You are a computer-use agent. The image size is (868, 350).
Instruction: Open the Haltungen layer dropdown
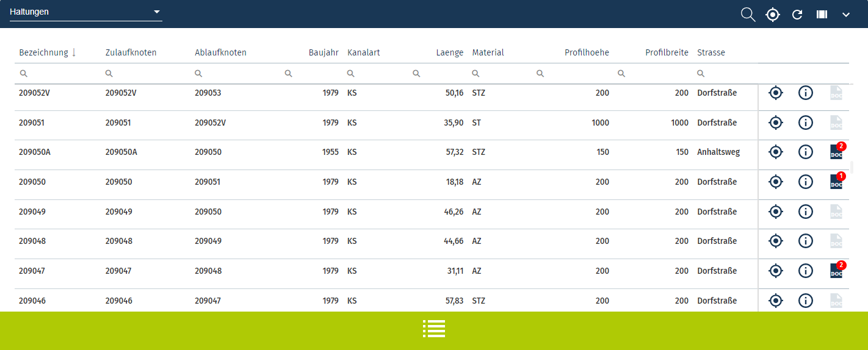[x=85, y=12]
